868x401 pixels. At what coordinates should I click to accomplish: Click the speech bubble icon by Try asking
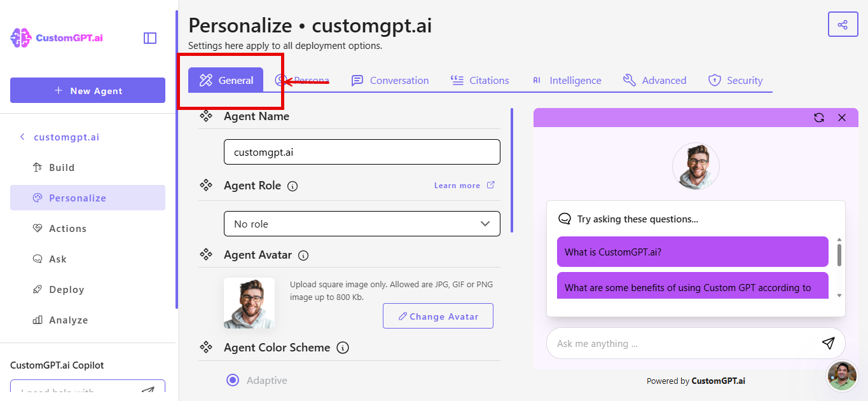click(564, 219)
